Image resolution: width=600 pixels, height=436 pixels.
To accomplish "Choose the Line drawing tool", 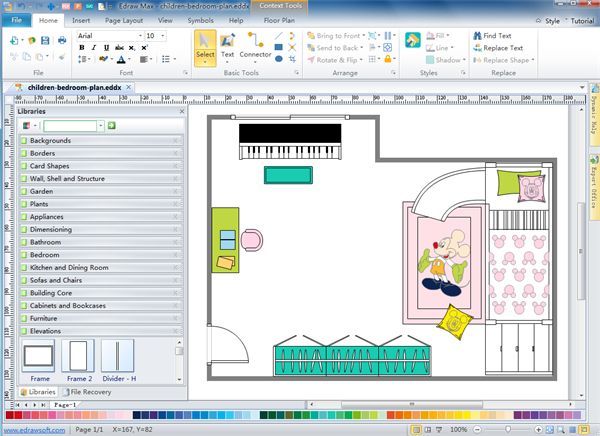I will pos(279,36).
